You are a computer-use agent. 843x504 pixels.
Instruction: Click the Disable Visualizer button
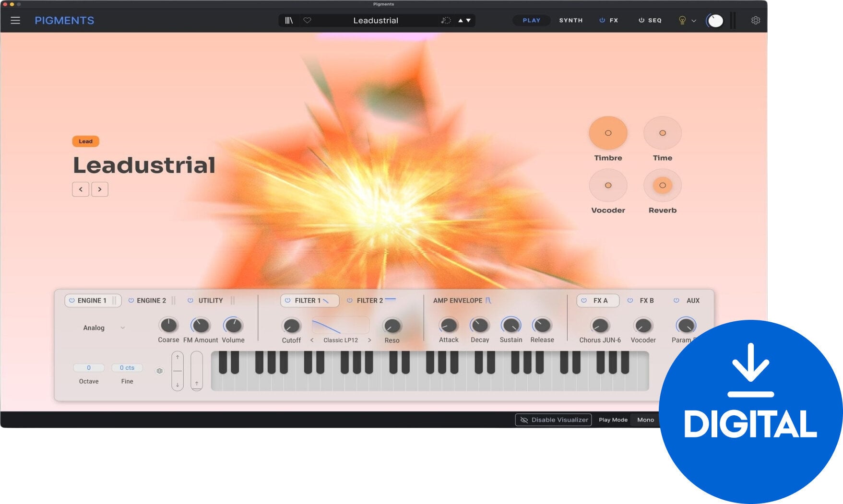tap(553, 420)
